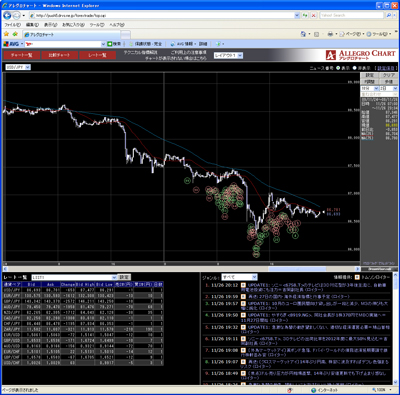Click the icon beside the 11/26 20:12 news item

pos(243,285)
